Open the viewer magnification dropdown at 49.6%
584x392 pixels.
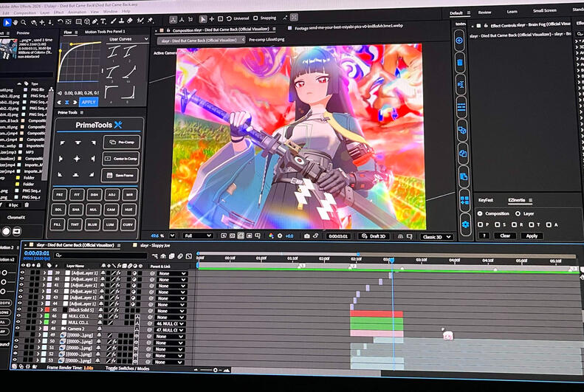172,235
